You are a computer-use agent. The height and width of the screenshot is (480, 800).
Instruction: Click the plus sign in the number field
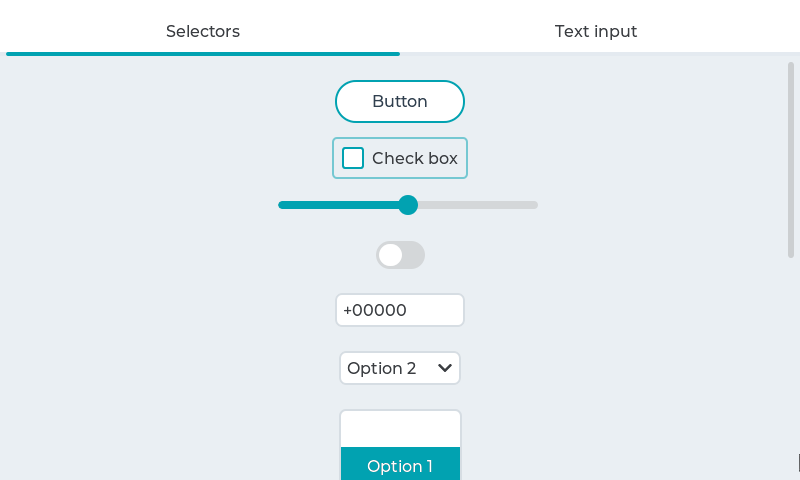pyautogui.click(x=347, y=310)
